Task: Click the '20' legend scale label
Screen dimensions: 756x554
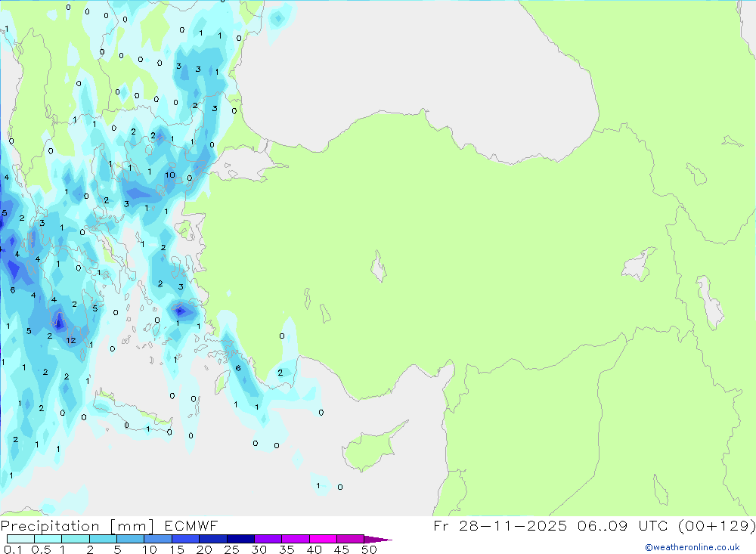Action: [x=204, y=549]
